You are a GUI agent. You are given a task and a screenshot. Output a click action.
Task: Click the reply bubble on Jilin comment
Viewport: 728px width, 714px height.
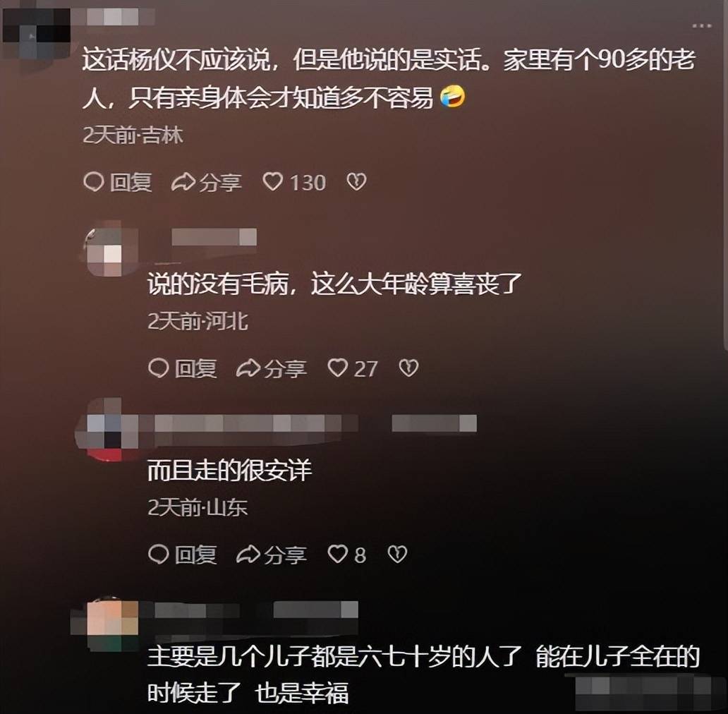tap(93, 182)
